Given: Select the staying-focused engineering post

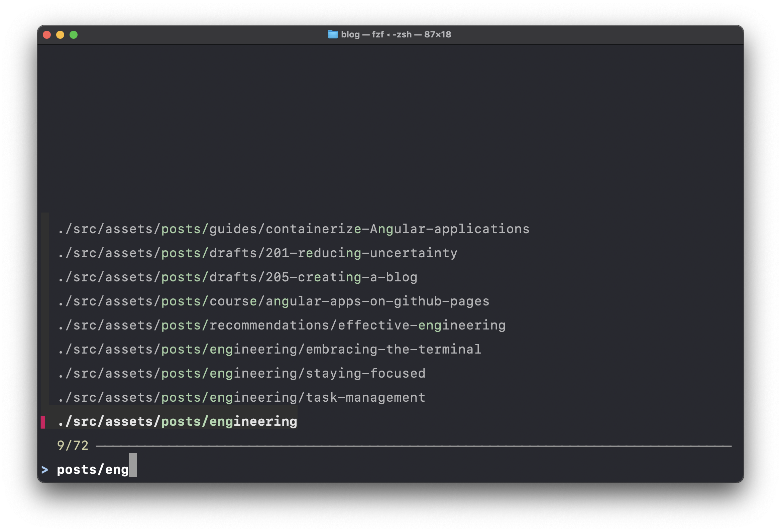Looking at the screenshot, I should (x=241, y=374).
